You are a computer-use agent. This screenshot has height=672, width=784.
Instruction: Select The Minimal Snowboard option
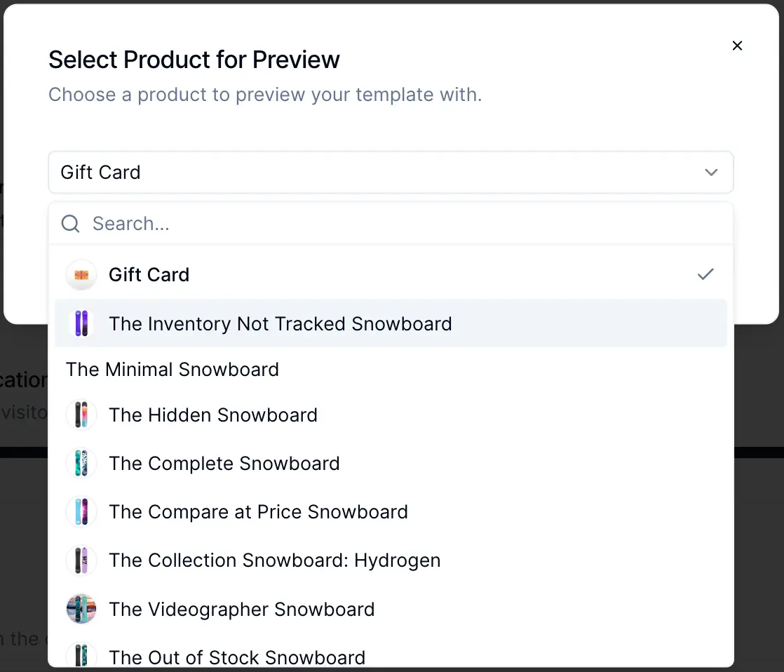[x=173, y=370]
